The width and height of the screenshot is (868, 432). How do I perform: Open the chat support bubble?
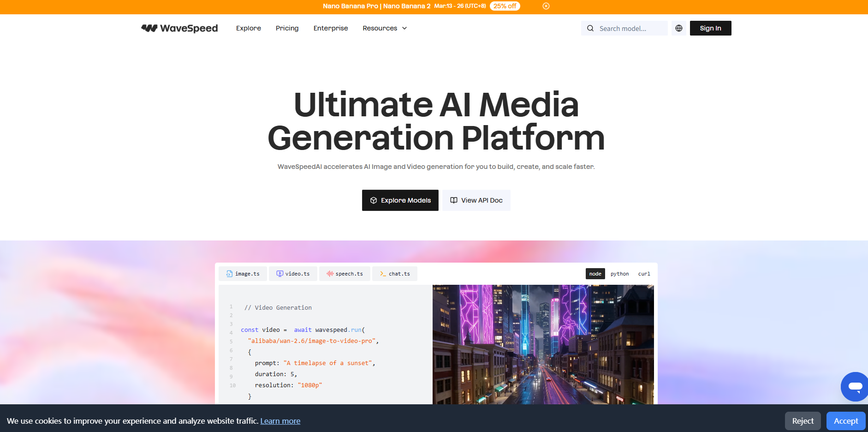(x=855, y=387)
